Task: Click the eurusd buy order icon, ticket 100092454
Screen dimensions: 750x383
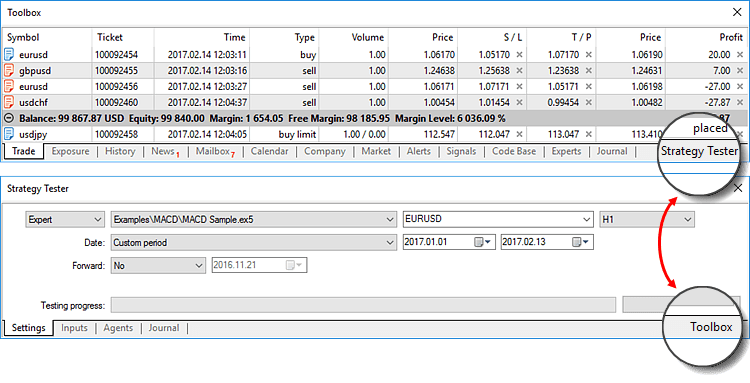Action: [x=9, y=55]
